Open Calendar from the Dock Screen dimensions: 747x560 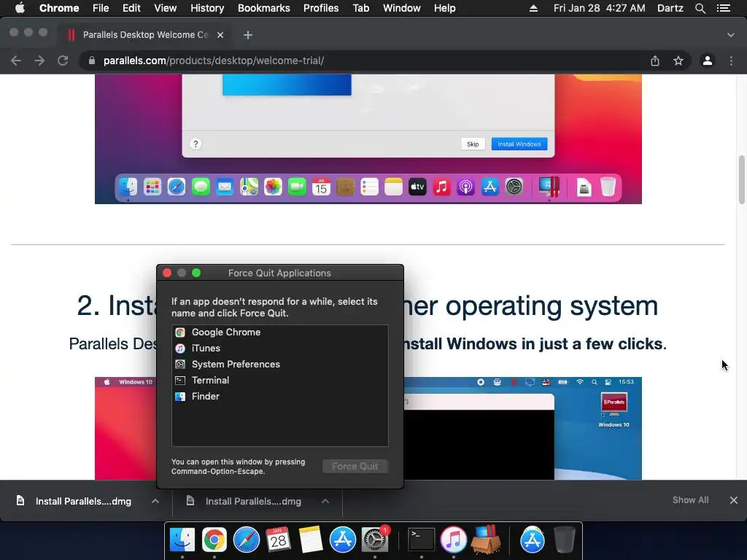(x=278, y=540)
